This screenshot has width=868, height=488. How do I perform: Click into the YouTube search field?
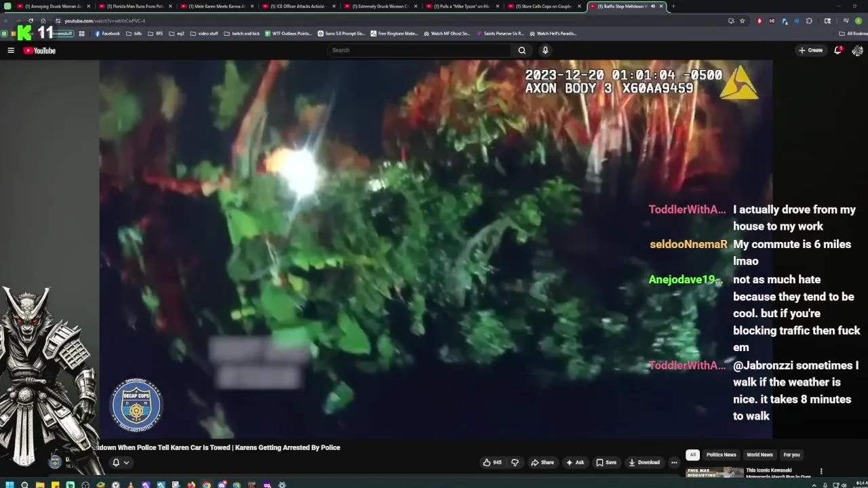coord(419,50)
